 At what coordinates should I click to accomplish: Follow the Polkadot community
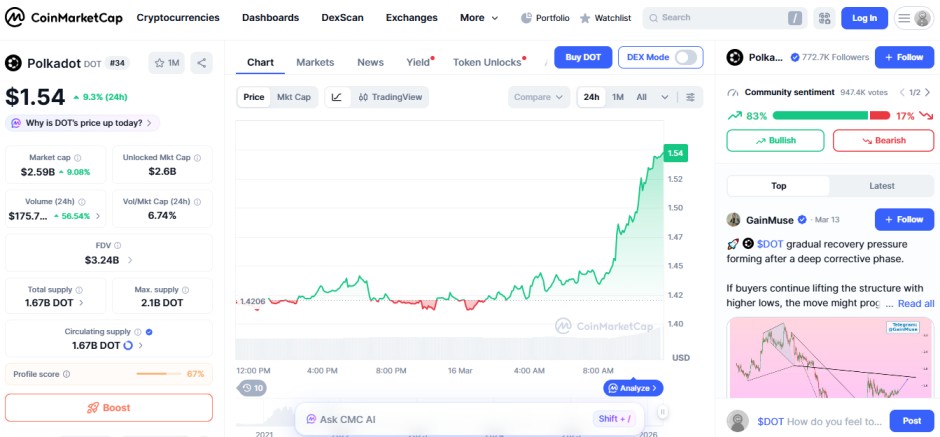[x=904, y=58]
